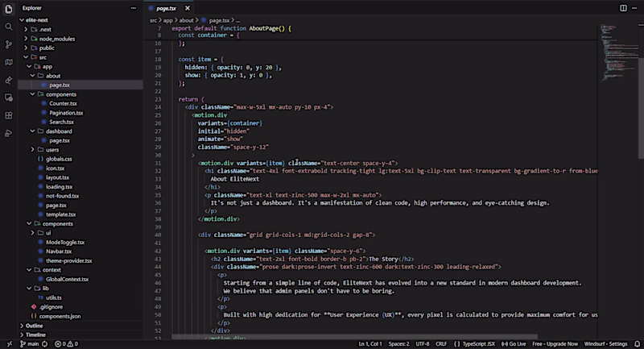Click the Explorer files icon in activity bar

pyautogui.click(x=9, y=9)
